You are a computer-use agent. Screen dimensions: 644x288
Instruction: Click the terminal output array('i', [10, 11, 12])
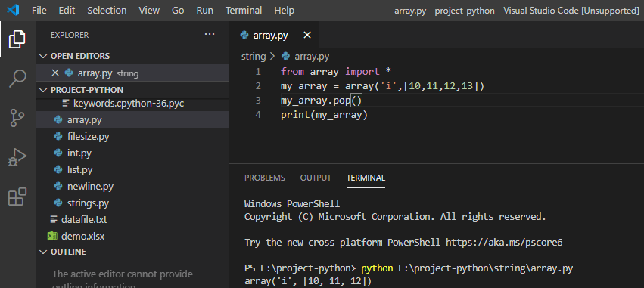pos(308,281)
